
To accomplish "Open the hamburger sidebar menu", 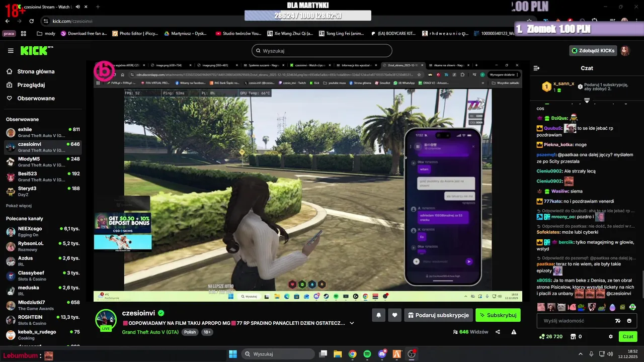I will (x=11, y=51).
